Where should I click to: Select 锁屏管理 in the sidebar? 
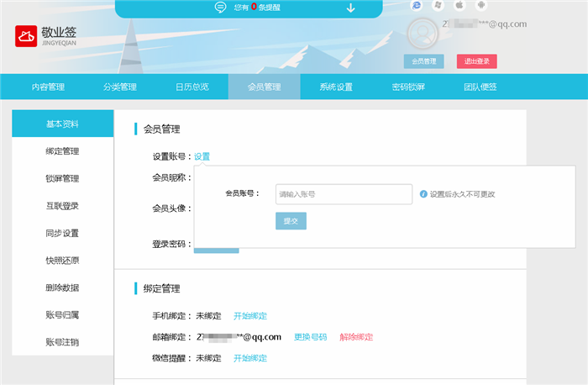[x=62, y=179]
